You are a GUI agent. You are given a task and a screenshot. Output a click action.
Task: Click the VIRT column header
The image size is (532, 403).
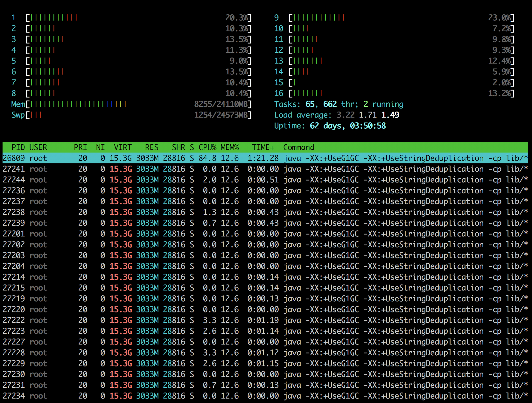click(122, 147)
